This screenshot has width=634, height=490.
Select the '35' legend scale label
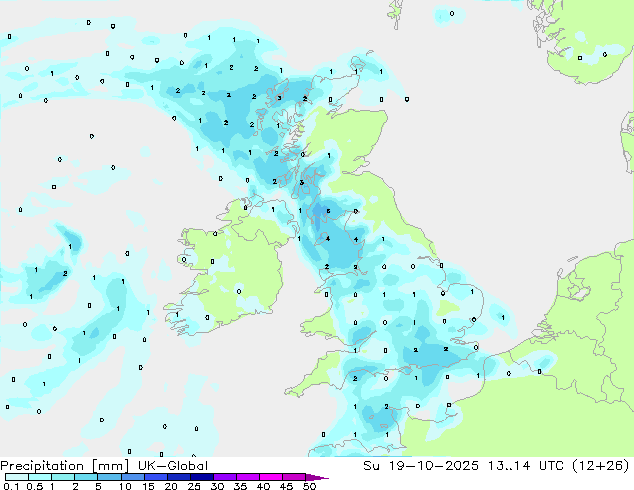click(240, 486)
